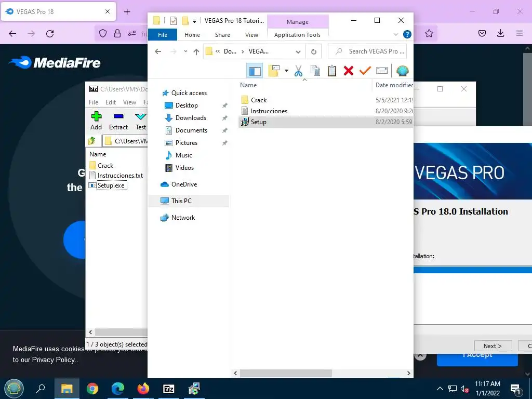Click the clipboard Paste icon
Image resolution: width=532 pixels, height=399 pixels.
[332, 71]
